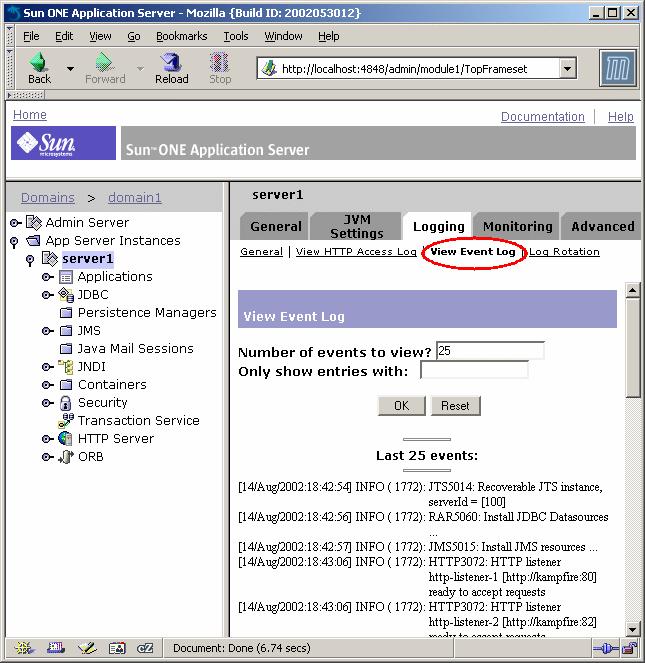Expand the JDBC tree node
The image size is (645, 663).
click(48, 295)
